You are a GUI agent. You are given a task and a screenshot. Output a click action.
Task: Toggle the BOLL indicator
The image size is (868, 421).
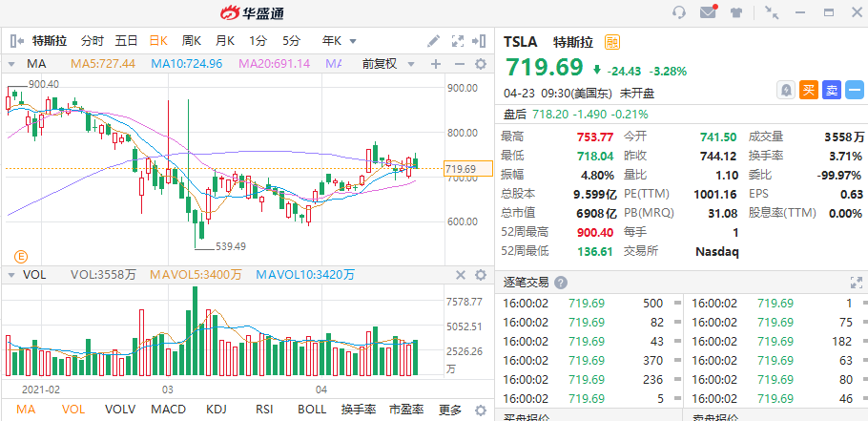[x=312, y=410]
